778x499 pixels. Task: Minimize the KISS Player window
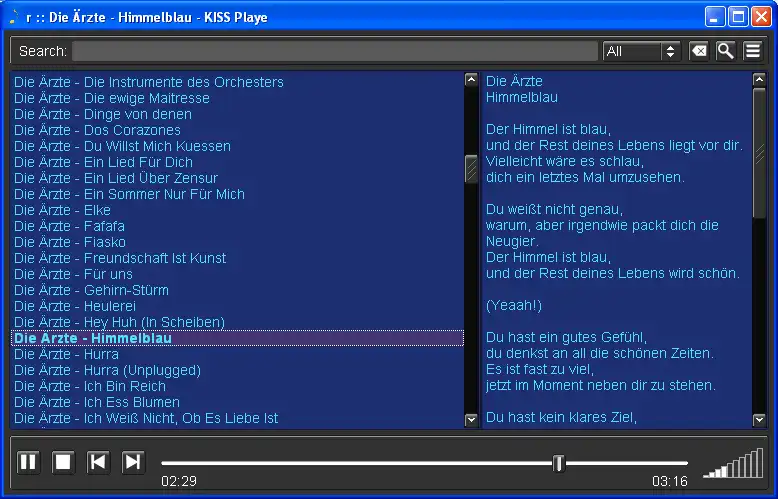click(714, 17)
